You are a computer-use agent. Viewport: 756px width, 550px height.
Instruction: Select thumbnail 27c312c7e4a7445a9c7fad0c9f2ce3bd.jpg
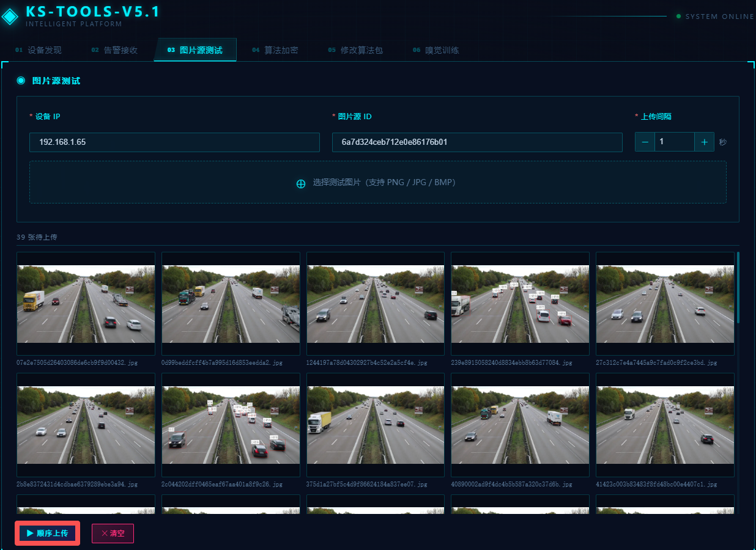pyautogui.click(x=665, y=304)
